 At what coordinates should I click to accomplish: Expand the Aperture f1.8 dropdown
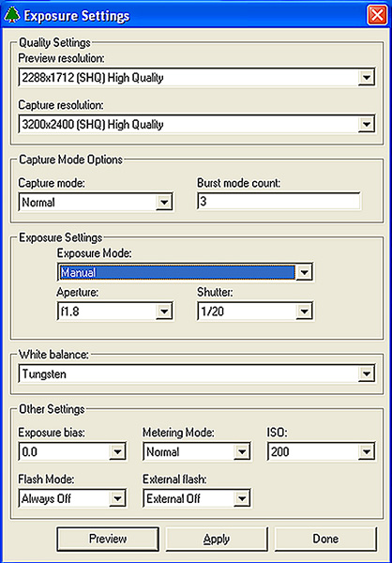click(x=164, y=312)
